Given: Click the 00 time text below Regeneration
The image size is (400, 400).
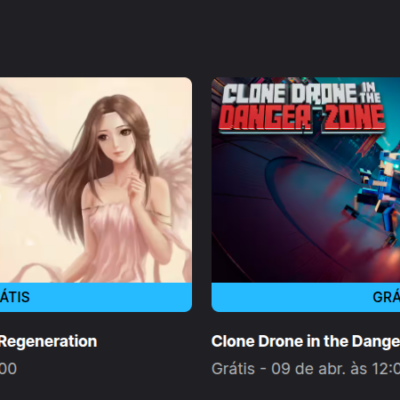Looking at the screenshot, I should pos(8,369).
